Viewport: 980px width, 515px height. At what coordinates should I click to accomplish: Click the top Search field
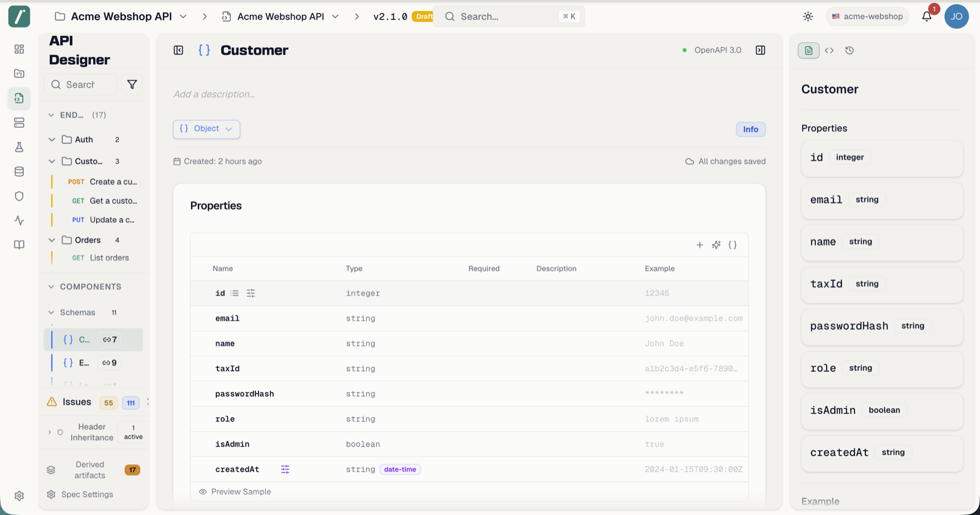click(x=509, y=17)
